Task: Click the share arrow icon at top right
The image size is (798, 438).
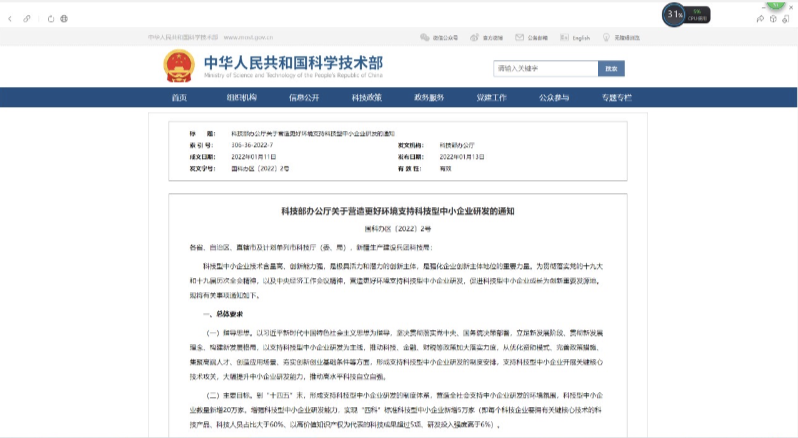Action: coord(760,19)
